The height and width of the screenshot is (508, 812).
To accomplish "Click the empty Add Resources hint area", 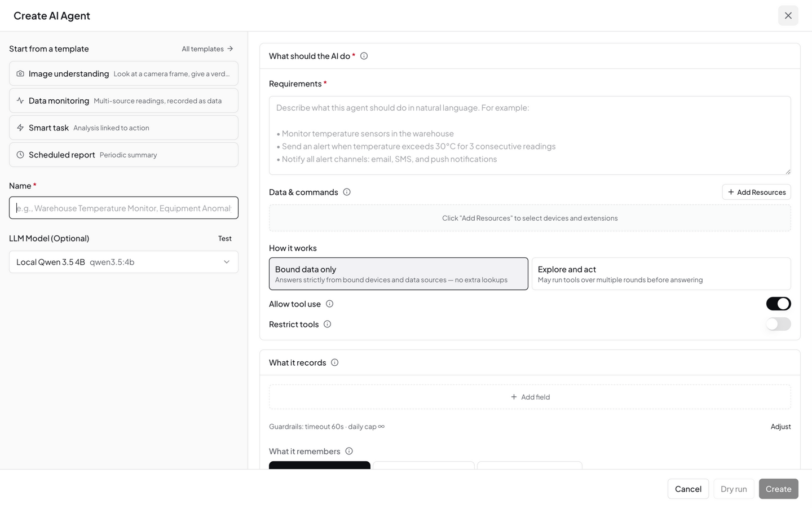I will (530, 218).
